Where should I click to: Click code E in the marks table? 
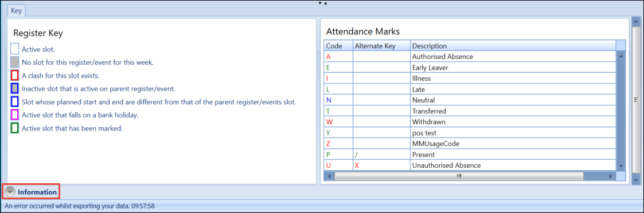tap(328, 68)
